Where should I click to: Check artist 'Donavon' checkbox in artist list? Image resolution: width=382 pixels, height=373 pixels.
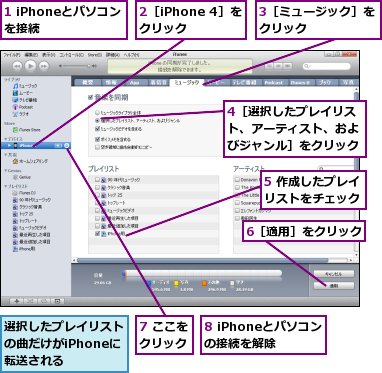tap(237, 180)
